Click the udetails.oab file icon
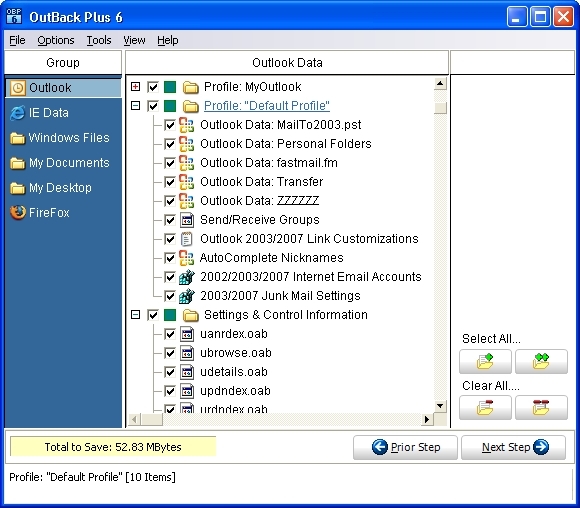580x508 pixels. (187, 372)
